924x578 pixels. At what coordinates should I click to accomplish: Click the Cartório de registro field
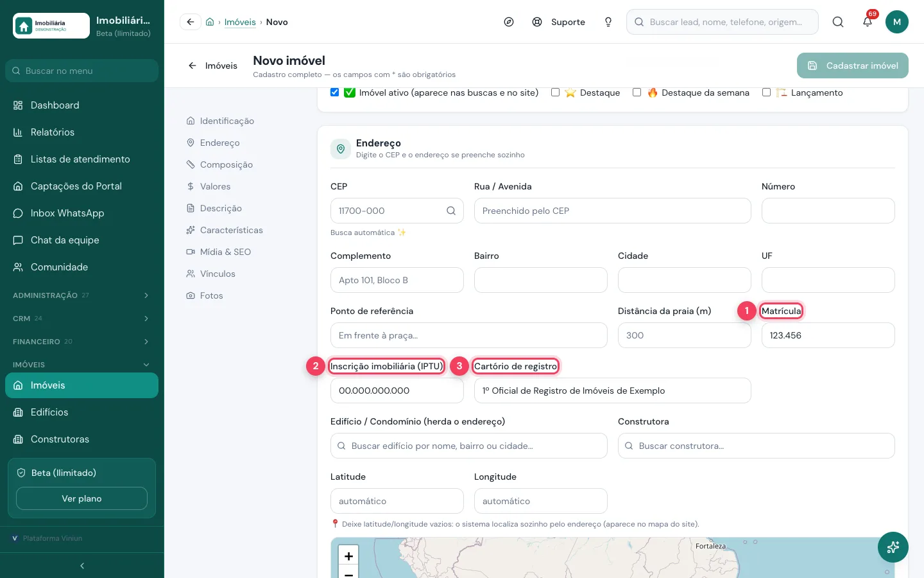pos(613,390)
